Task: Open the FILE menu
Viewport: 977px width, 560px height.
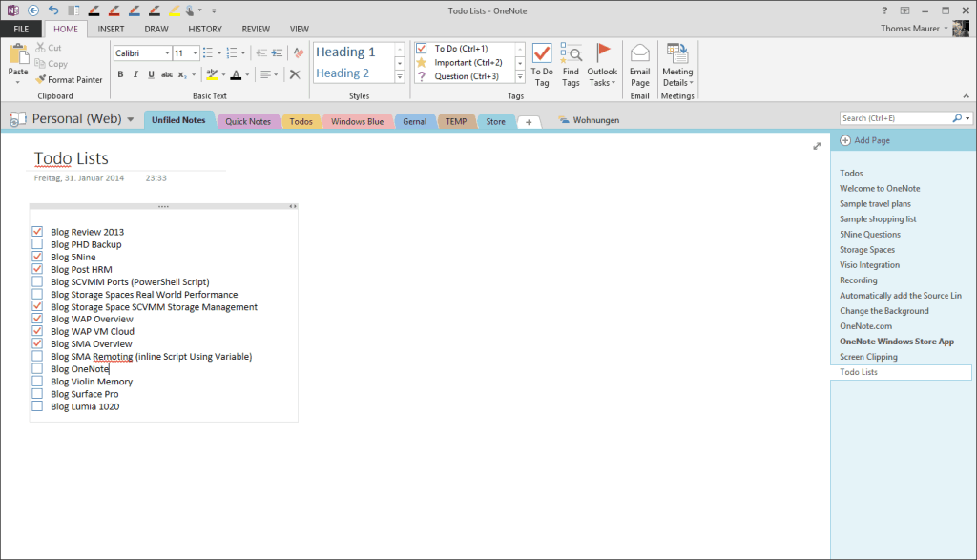Action: [x=21, y=29]
